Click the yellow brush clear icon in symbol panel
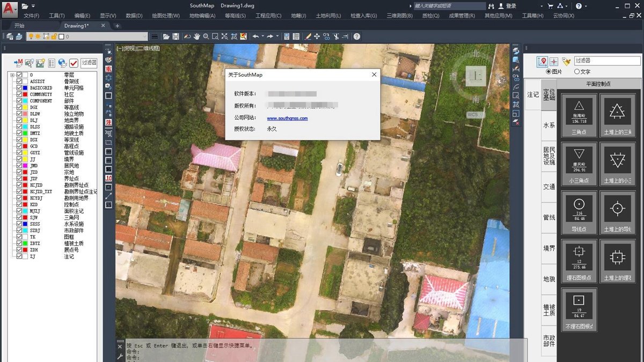The height and width of the screenshot is (362, 644). coord(566,61)
